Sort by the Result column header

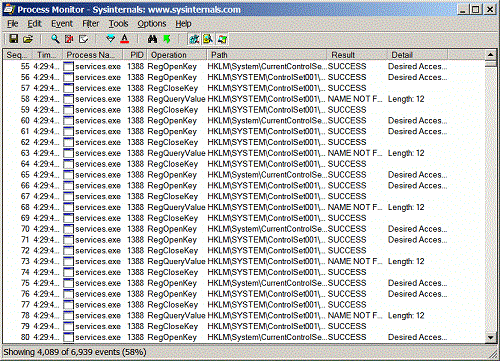(x=357, y=55)
